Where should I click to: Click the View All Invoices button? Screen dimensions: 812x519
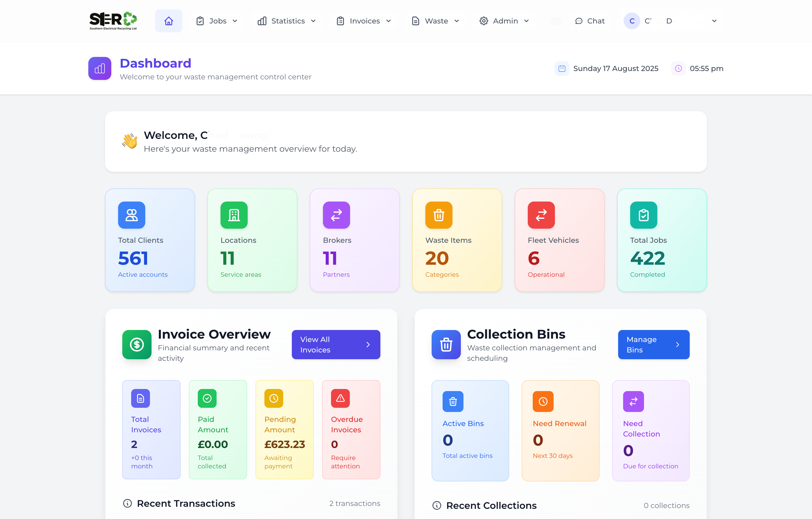(335, 344)
